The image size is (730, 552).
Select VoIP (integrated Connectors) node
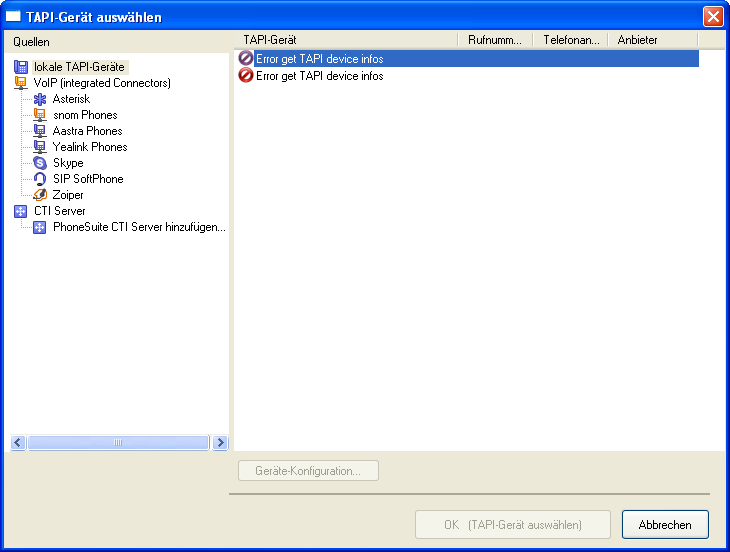click(102, 83)
